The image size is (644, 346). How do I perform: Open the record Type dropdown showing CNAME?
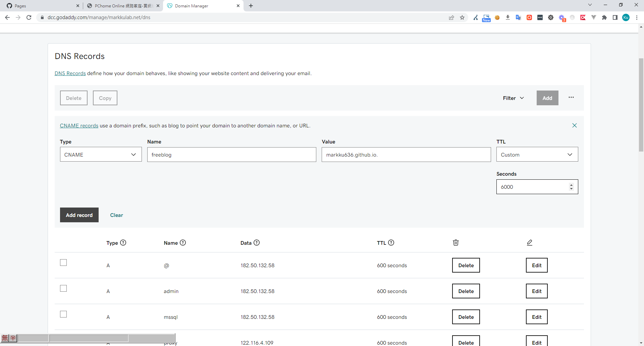[x=101, y=155]
